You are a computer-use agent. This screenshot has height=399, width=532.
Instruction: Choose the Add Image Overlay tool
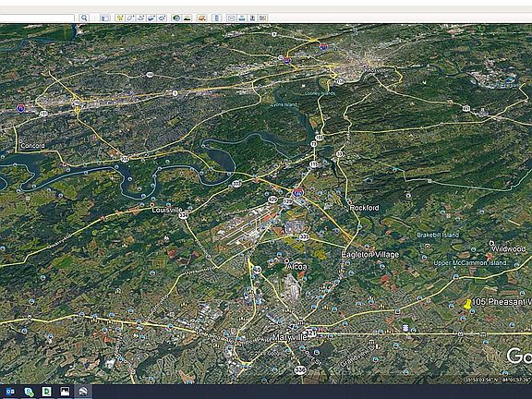[151, 18]
